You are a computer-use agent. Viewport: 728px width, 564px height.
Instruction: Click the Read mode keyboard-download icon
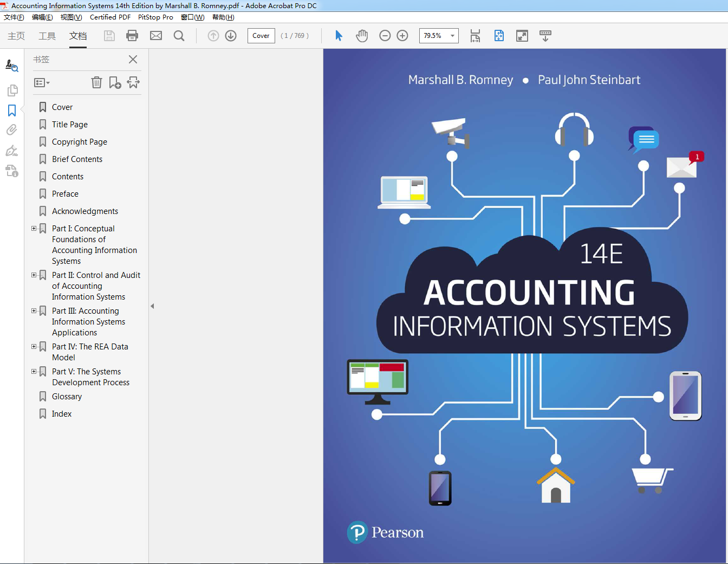(x=545, y=36)
